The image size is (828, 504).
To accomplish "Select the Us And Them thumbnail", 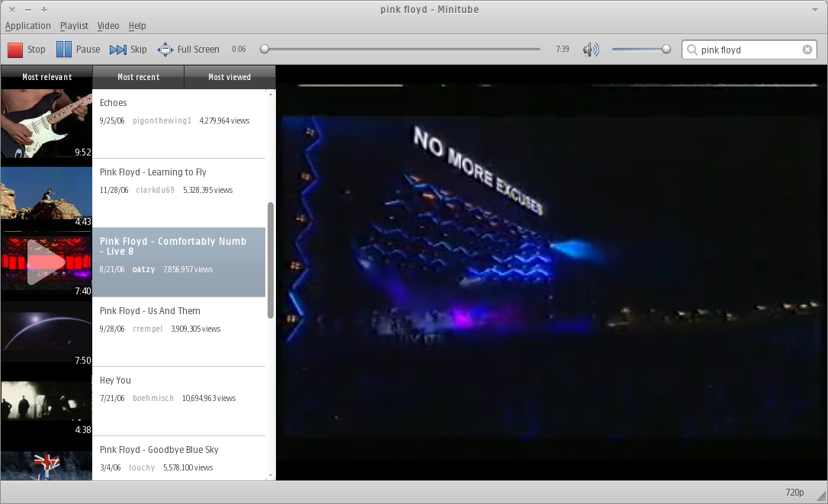I will 47,332.
